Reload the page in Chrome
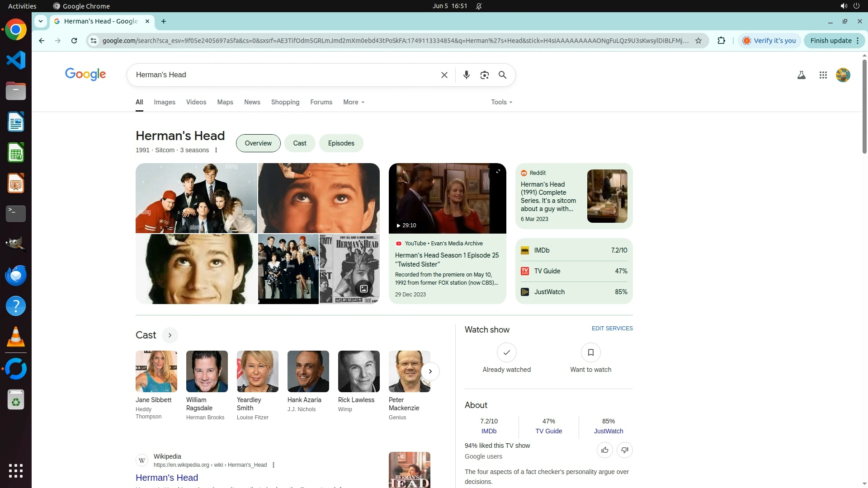The height and width of the screenshot is (488, 868). [74, 41]
